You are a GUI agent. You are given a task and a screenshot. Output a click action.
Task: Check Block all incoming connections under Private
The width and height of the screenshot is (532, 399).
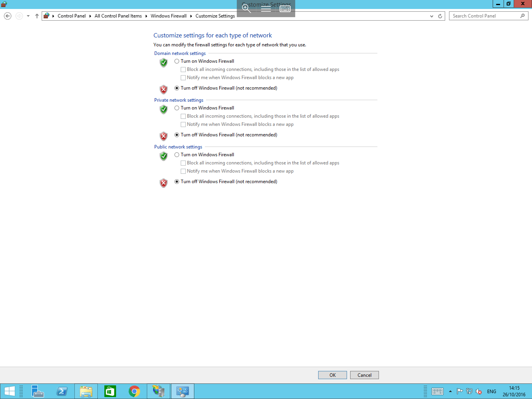tap(183, 116)
